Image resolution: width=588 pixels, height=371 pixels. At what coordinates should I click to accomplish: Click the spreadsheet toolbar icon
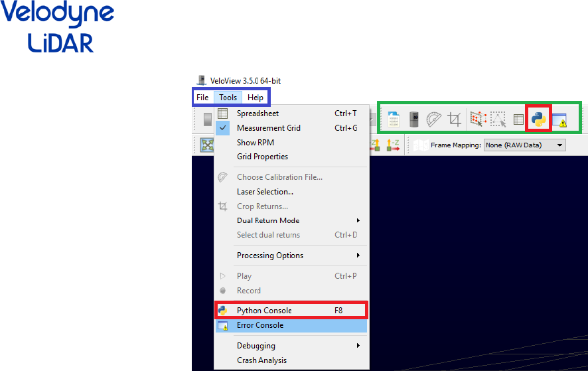518,119
